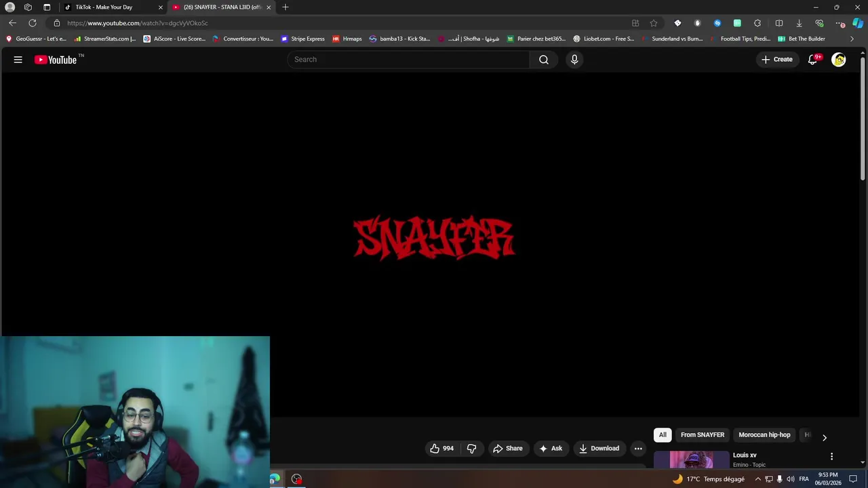Select the SNAYFER - STANA L3ID tab
Screen dimensions: 868x488
222,7
